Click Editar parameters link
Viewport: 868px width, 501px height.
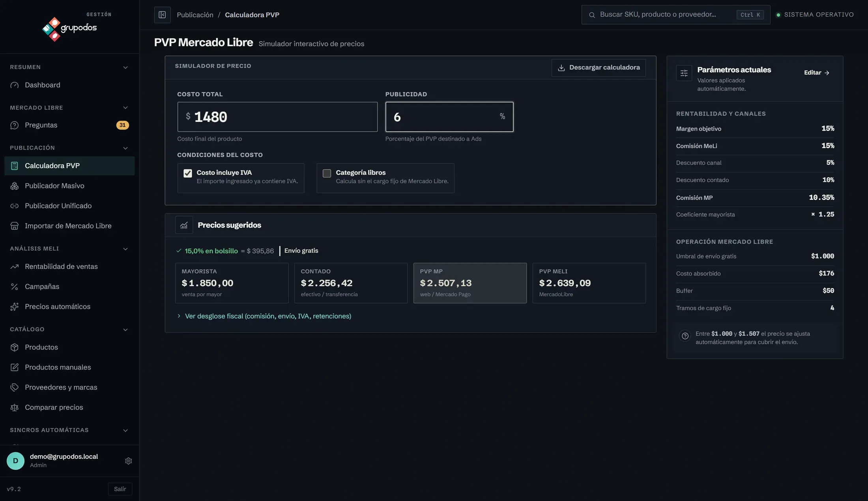click(x=817, y=73)
